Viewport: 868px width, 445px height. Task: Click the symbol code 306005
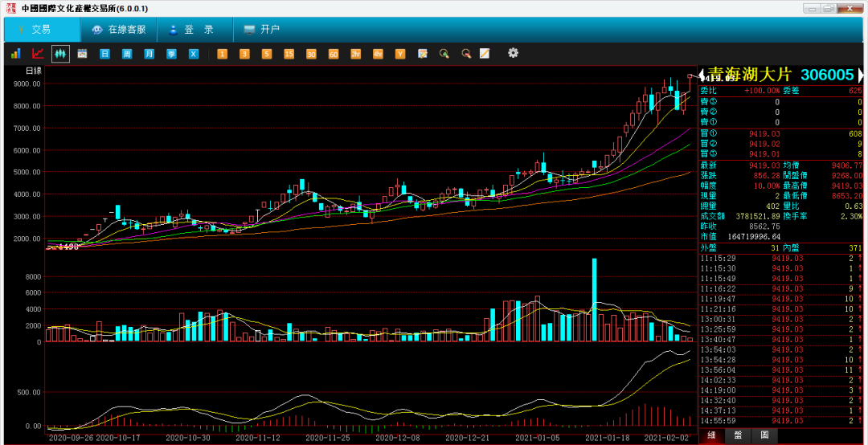(x=827, y=75)
